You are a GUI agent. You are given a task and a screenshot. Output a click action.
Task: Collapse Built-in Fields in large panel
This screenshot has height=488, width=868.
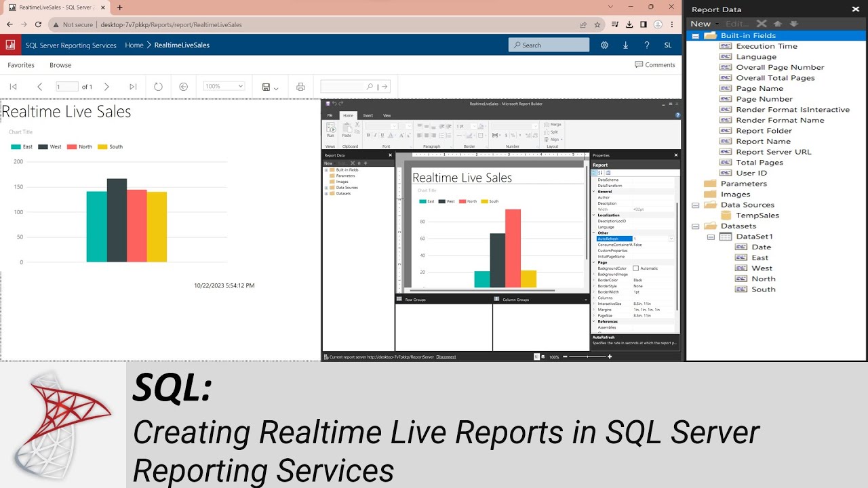coord(695,36)
